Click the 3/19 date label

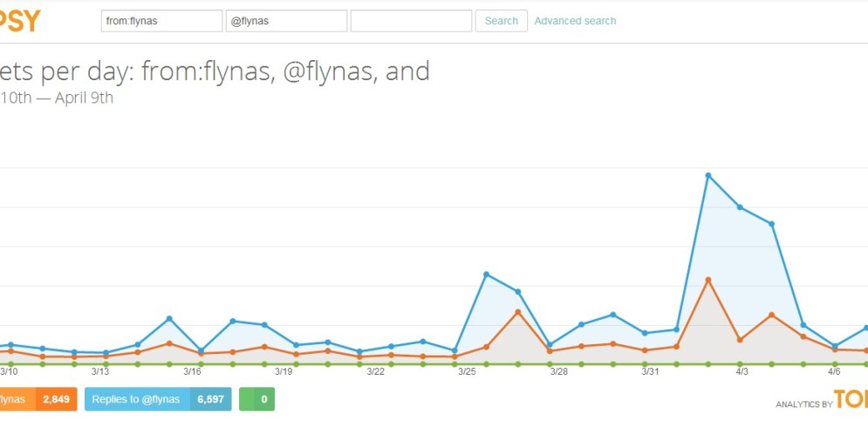tap(284, 371)
